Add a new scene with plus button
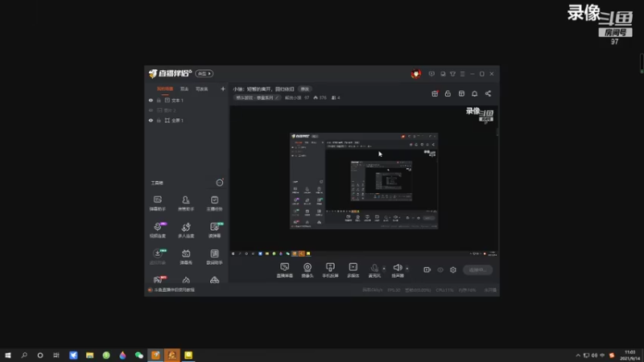Image resolution: width=644 pixels, height=362 pixels. tap(223, 89)
